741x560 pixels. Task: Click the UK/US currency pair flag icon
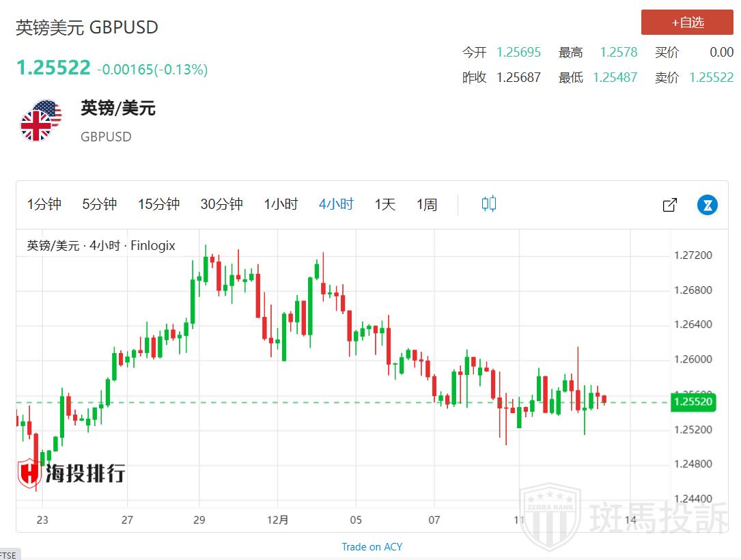point(40,121)
